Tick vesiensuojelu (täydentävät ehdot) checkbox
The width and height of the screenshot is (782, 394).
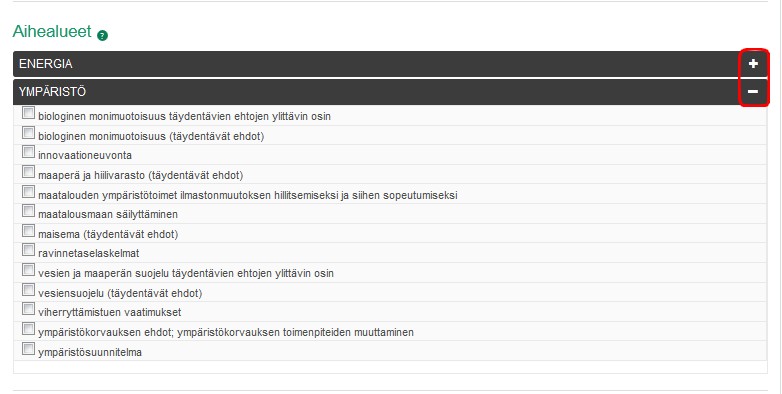click(28, 290)
